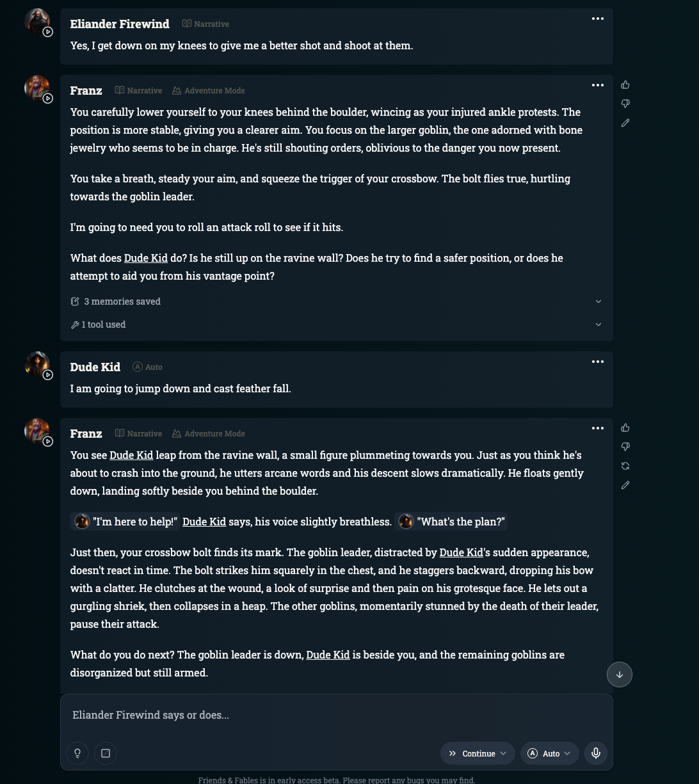Open the three-dot menu on Eliander's message

tap(598, 19)
